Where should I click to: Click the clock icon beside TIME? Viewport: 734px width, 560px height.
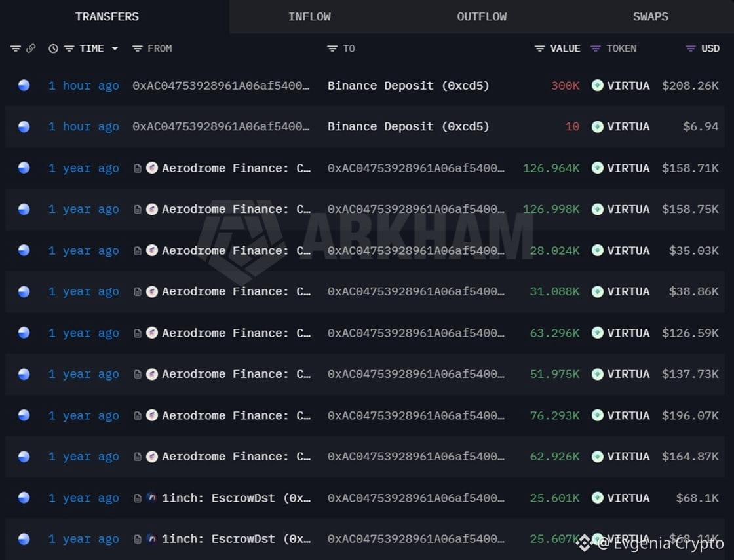click(53, 48)
